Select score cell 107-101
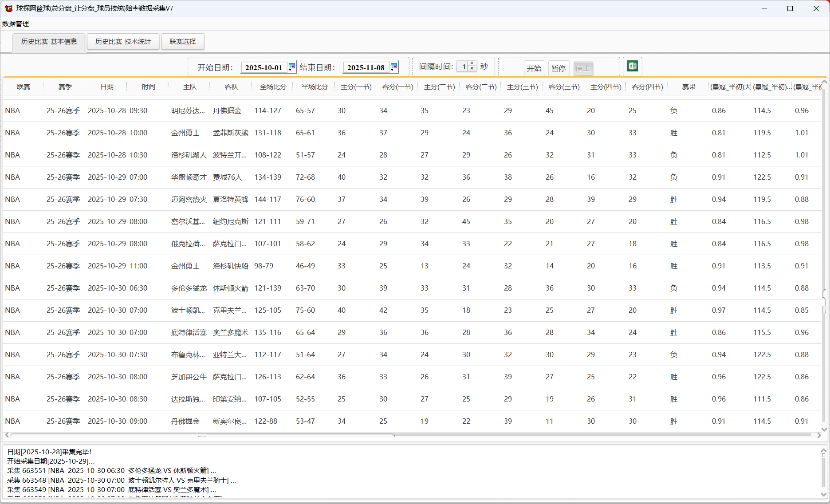 268,244
